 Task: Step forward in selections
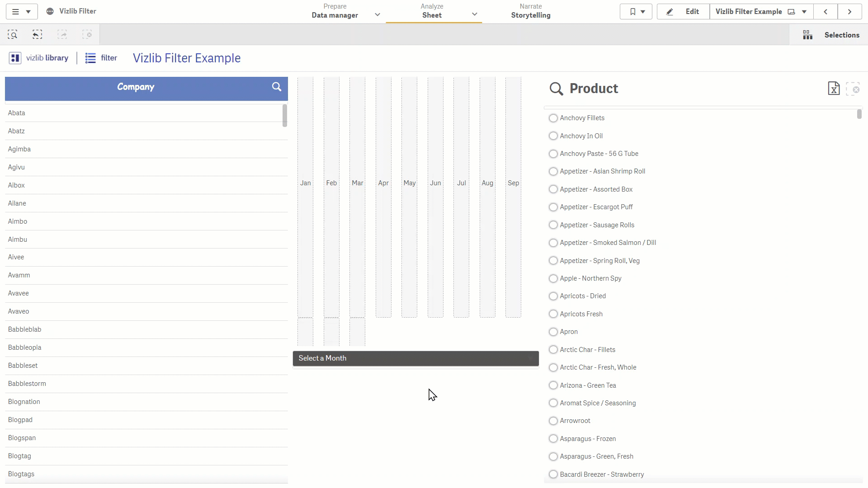coord(62,35)
